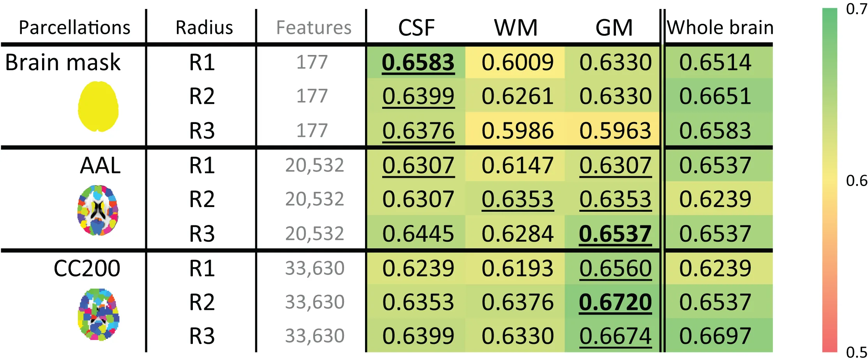Click the 0.5963 GM value
The image size is (868, 363).
tap(615, 131)
